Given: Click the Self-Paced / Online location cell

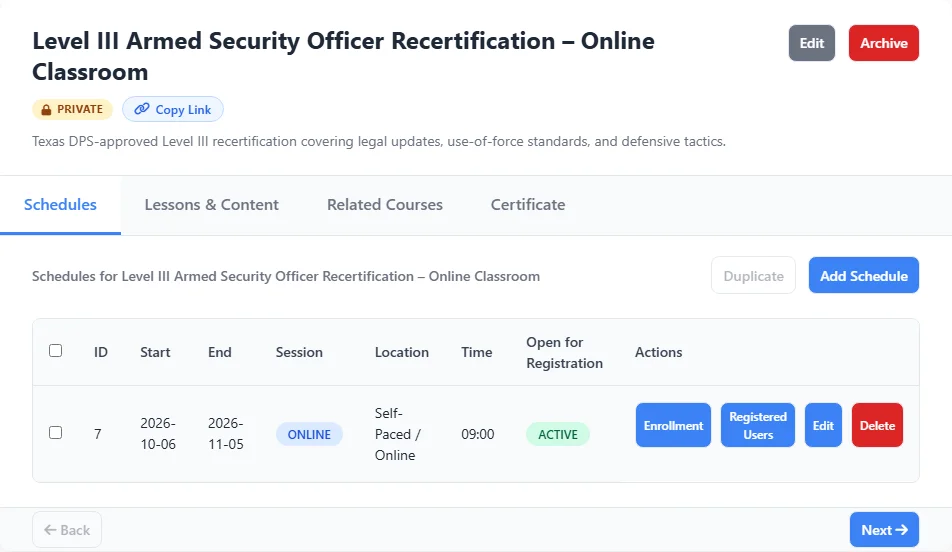Looking at the screenshot, I should point(398,434).
